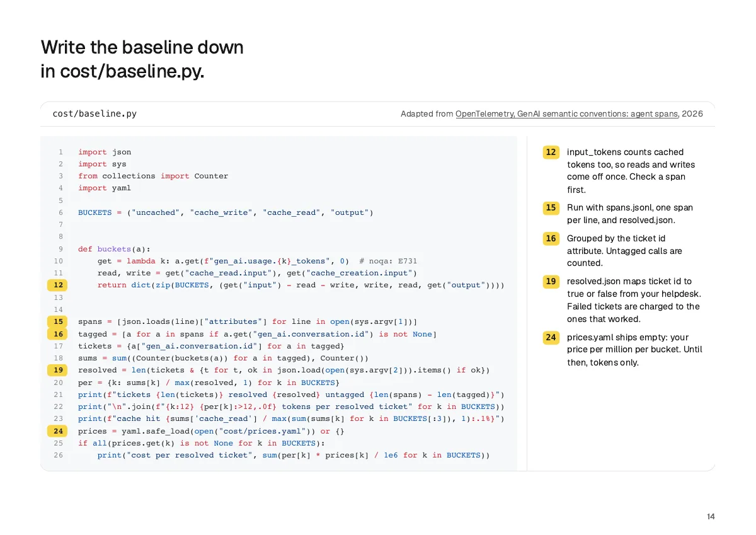Screen dimensions: 756x535
Task: Click the title line 'in cost/baseline.py.'
Action: 123,71
